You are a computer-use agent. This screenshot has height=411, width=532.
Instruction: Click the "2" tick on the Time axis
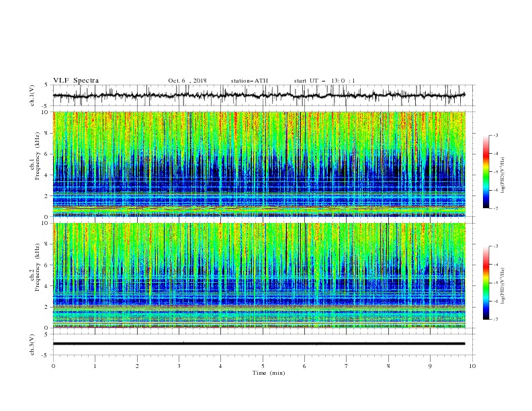click(137, 366)
